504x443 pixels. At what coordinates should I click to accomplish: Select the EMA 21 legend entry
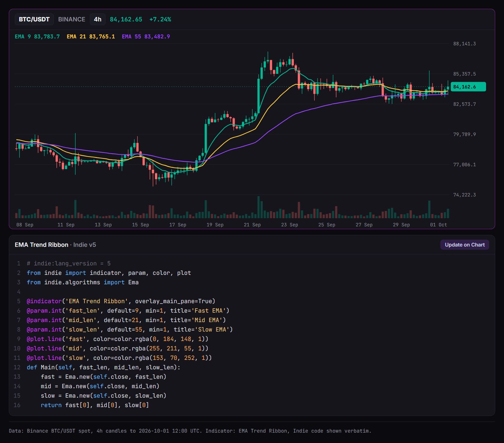pyautogui.click(x=91, y=37)
